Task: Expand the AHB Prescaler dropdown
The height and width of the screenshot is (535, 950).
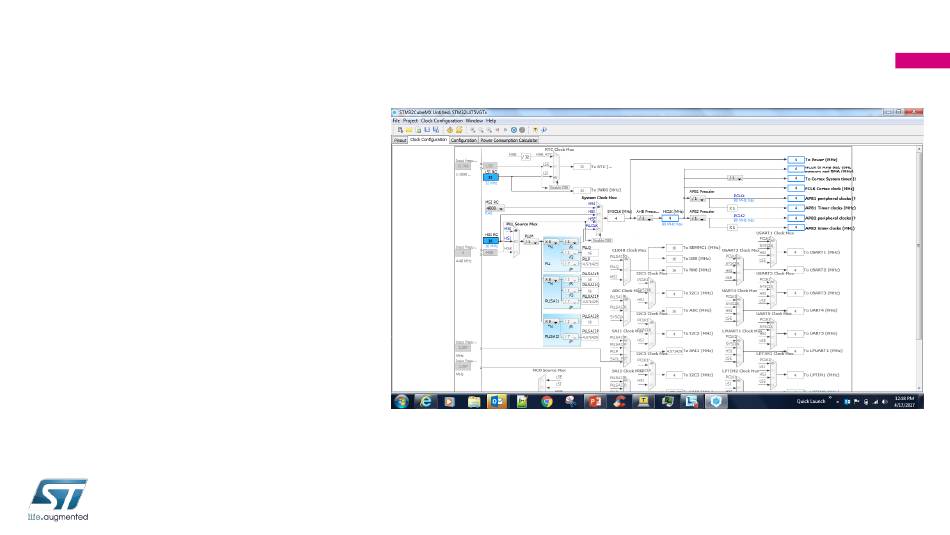Action: click(x=645, y=218)
